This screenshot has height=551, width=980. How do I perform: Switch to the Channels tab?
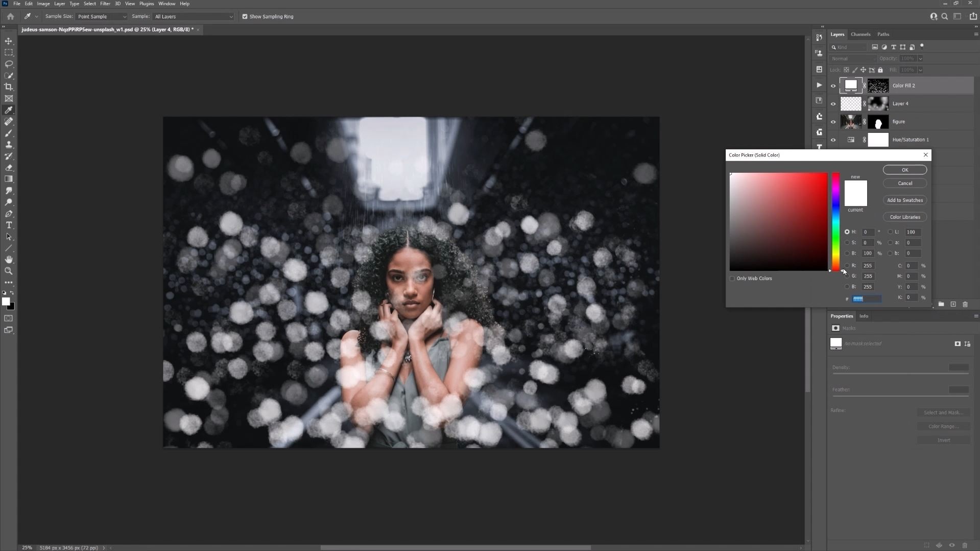[861, 34]
